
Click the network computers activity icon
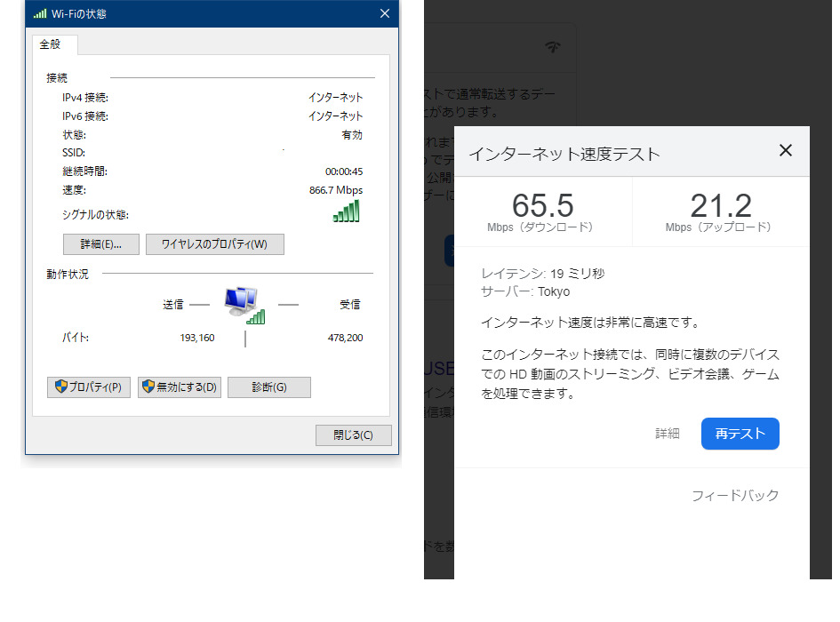tap(244, 306)
